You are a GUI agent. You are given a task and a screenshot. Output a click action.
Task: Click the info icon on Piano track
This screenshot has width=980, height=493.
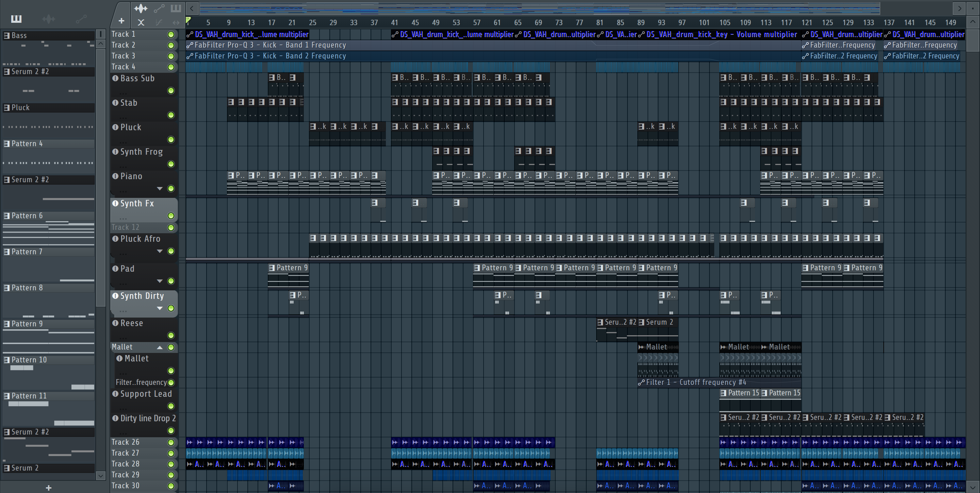click(x=115, y=176)
